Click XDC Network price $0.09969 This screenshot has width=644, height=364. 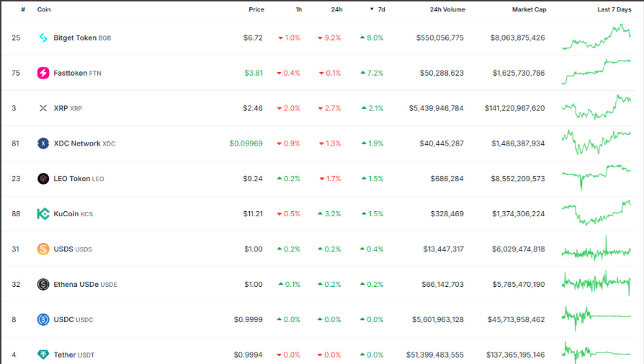coord(246,143)
